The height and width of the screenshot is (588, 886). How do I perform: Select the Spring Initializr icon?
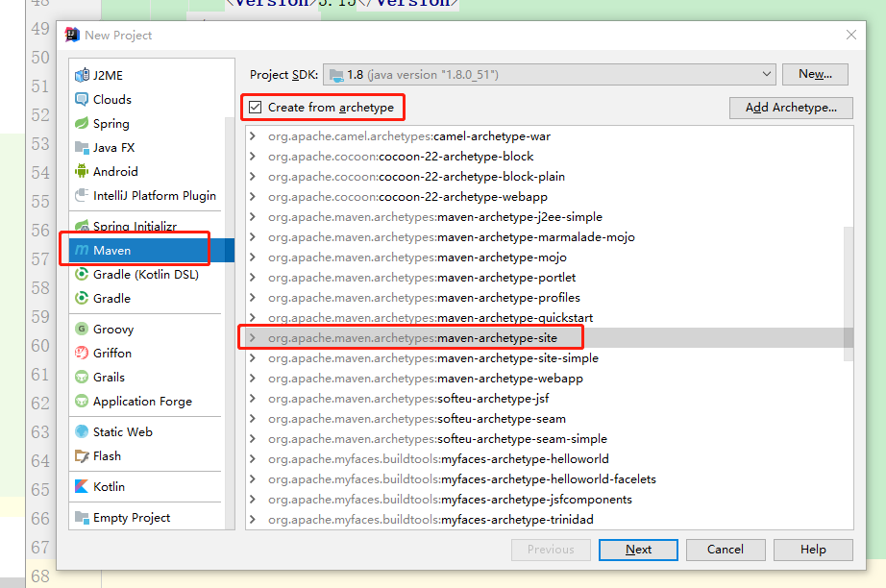(82, 226)
